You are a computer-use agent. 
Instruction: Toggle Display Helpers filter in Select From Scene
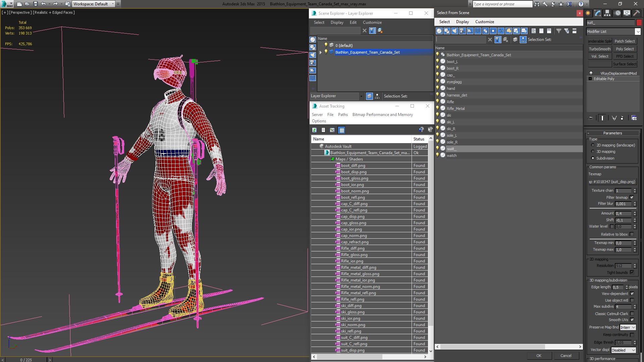click(x=470, y=31)
